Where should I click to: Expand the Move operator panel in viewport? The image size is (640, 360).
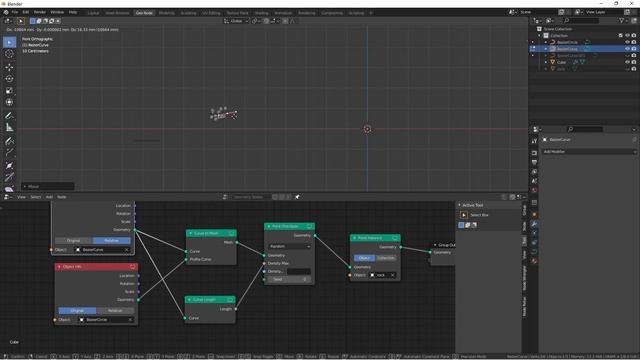tap(25, 187)
